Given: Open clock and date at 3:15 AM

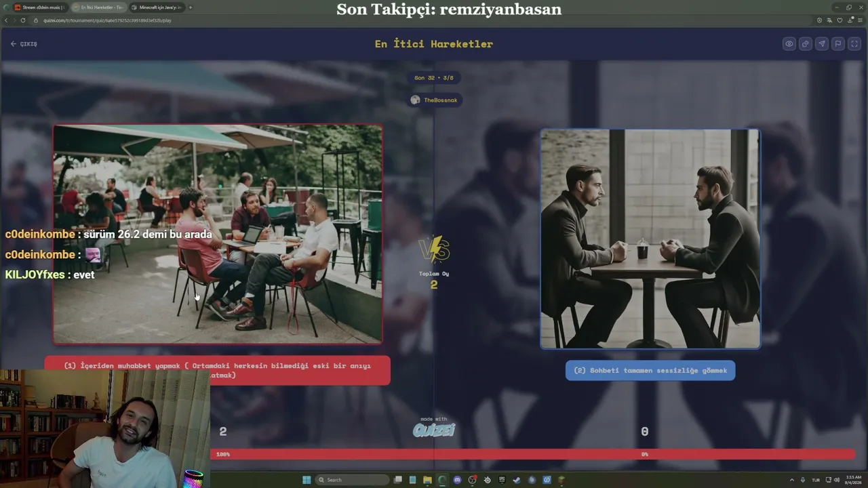Looking at the screenshot, I should point(853,480).
